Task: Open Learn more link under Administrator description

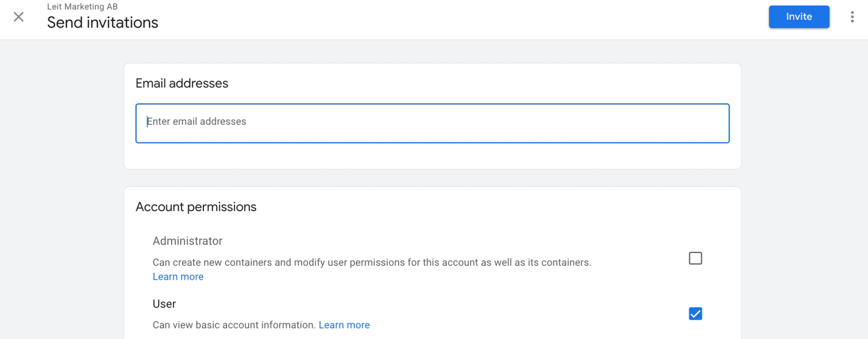Action: click(x=178, y=277)
